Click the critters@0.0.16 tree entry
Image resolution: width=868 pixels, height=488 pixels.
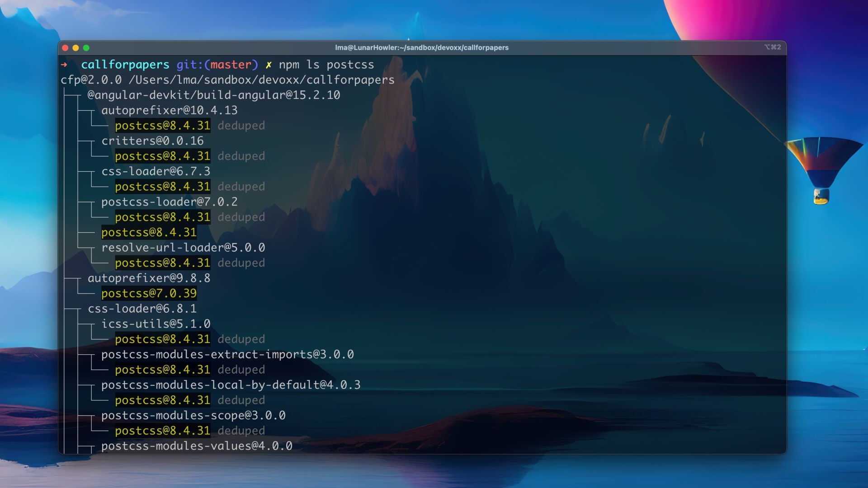[x=152, y=141]
